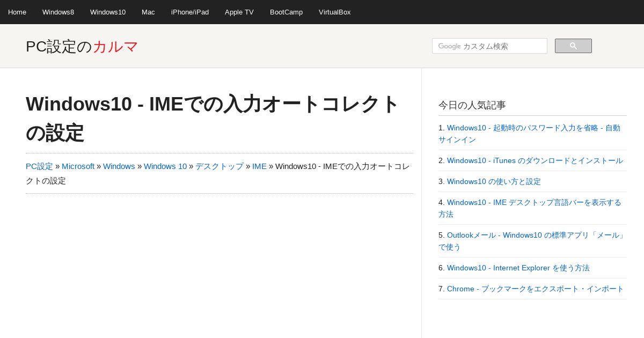Image resolution: width=644 pixels, height=338 pixels.
Task: Open the VirtualBox menu item
Action: (334, 12)
